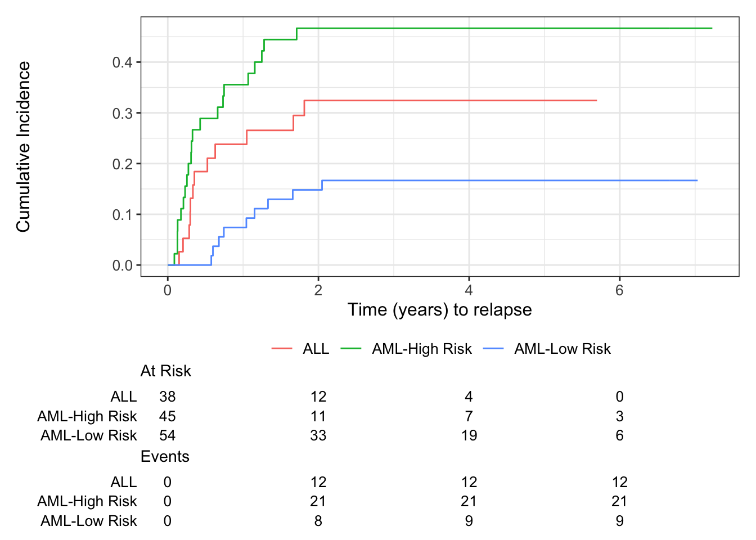Click the Events value 8 for AML-Low Risk
Screen dimensions: 756x540
(318, 521)
